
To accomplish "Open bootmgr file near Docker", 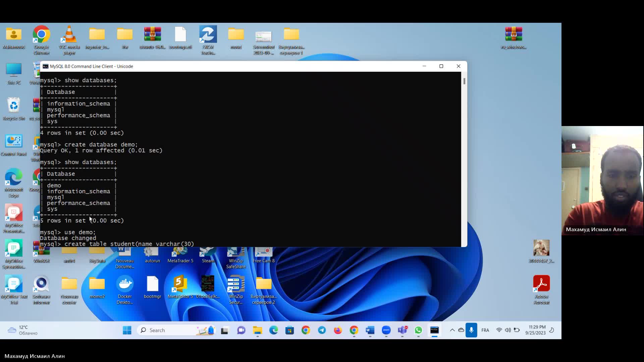I will [x=153, y=287].
